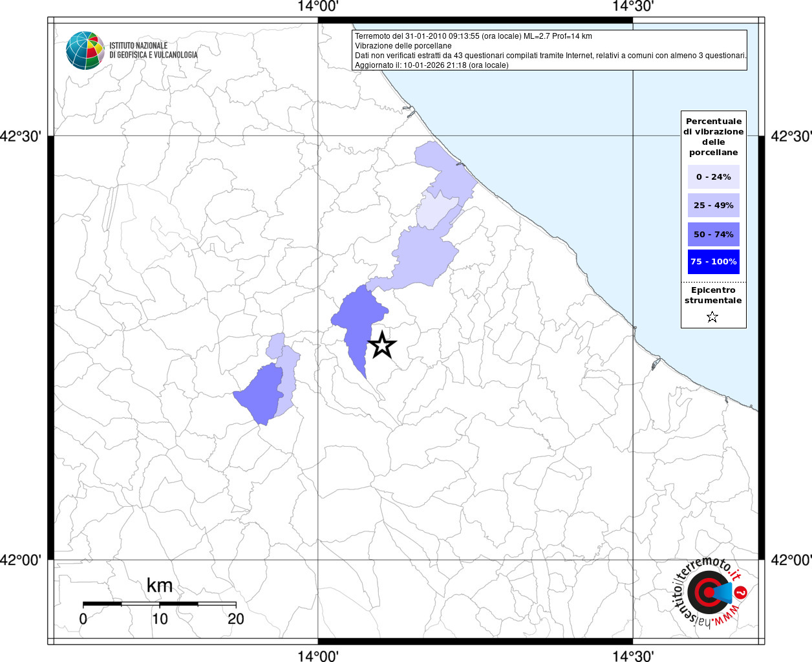The image size is (812, 662).
Task: Select the 75 - 100% legend swatch
Action: [713, 262]
